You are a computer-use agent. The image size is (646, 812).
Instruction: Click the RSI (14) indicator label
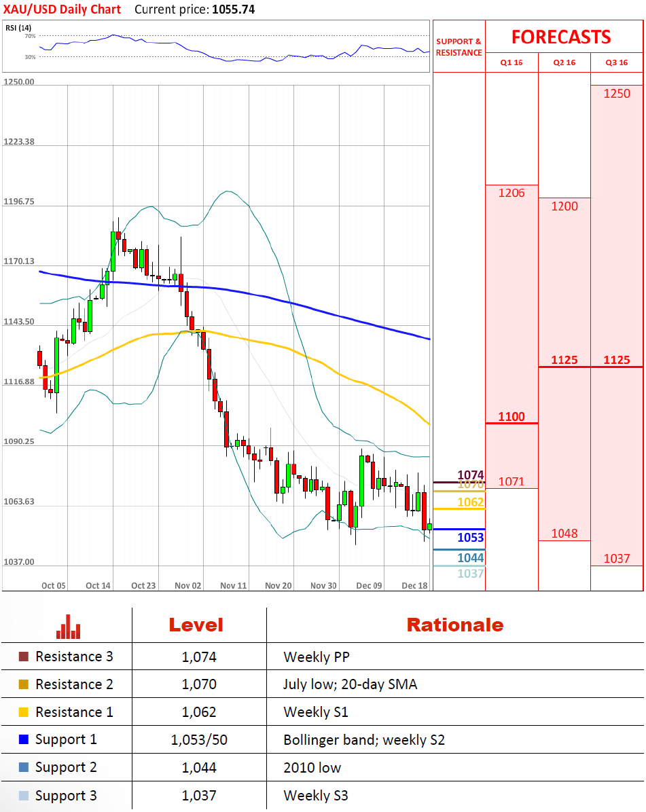(18, 28)
